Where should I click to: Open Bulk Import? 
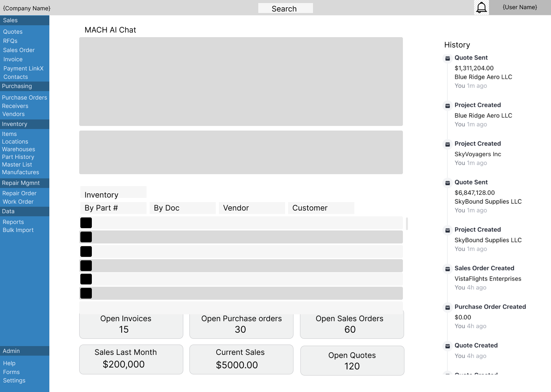(18, 230)
